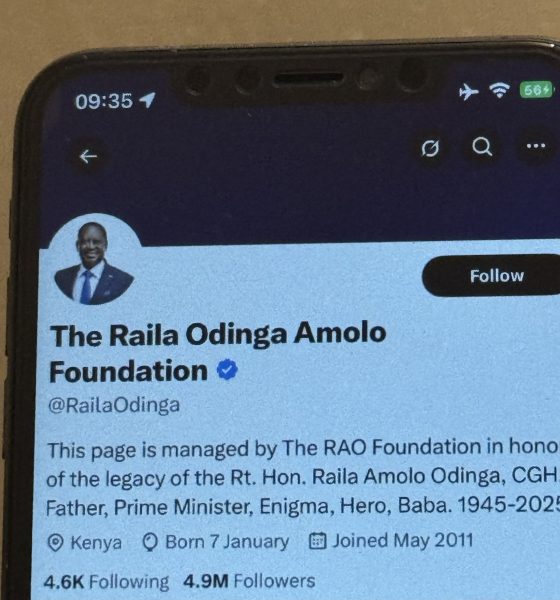Tap the airplane mode status icon
This screenshot has width=560, height=600.
point(468,92)
